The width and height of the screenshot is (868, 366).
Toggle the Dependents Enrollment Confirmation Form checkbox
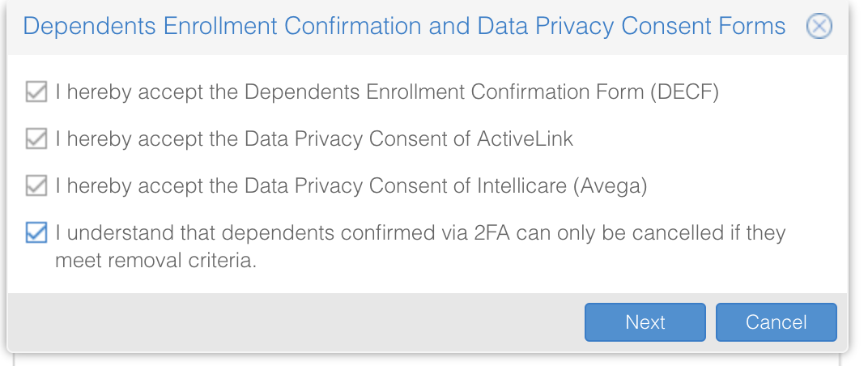coord(36,92)
